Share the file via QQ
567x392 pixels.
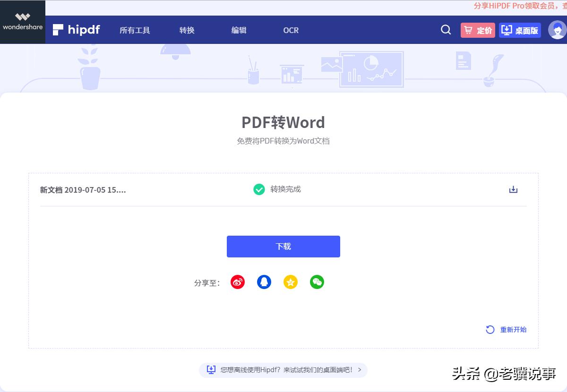click(x=264, y=282)
